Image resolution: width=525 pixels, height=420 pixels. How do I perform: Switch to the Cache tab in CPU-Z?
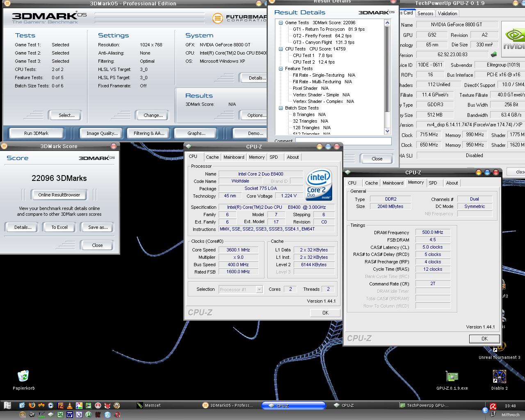coord(212,157)
